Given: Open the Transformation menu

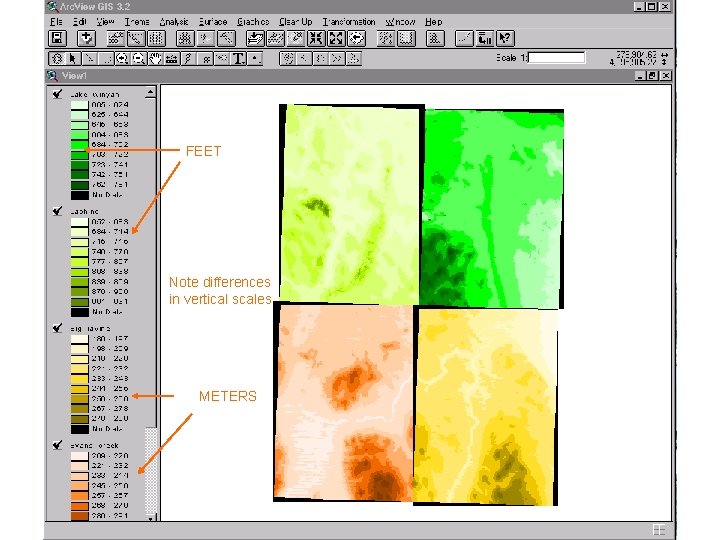Looking at the screenshot, I should [349, 22].
